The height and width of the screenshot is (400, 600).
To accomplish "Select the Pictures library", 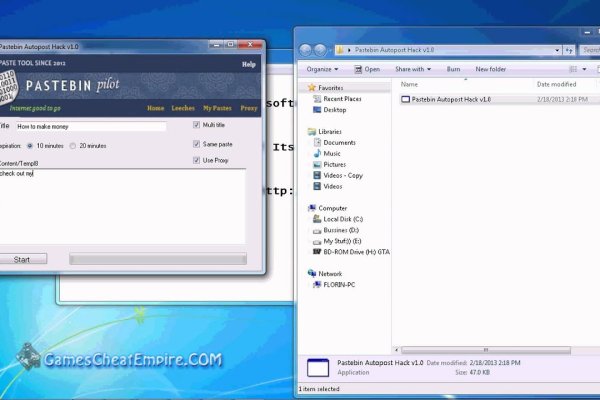I will pos(334,164).
